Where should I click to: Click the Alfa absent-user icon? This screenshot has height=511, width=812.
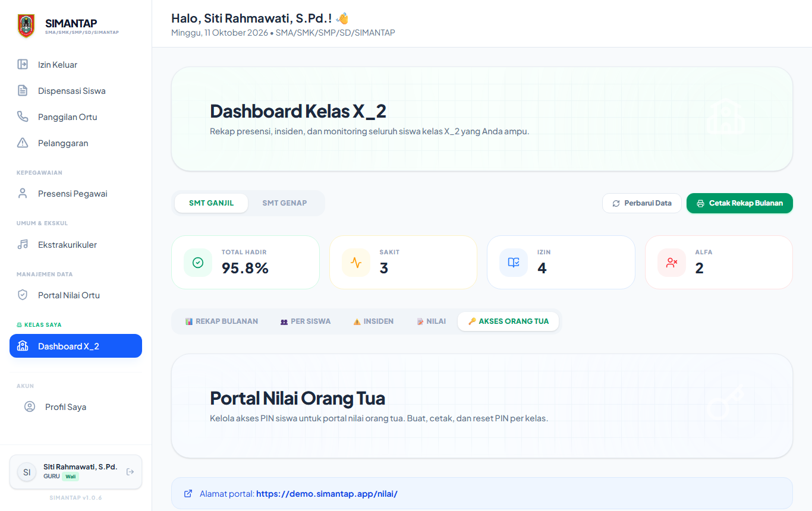672,263
